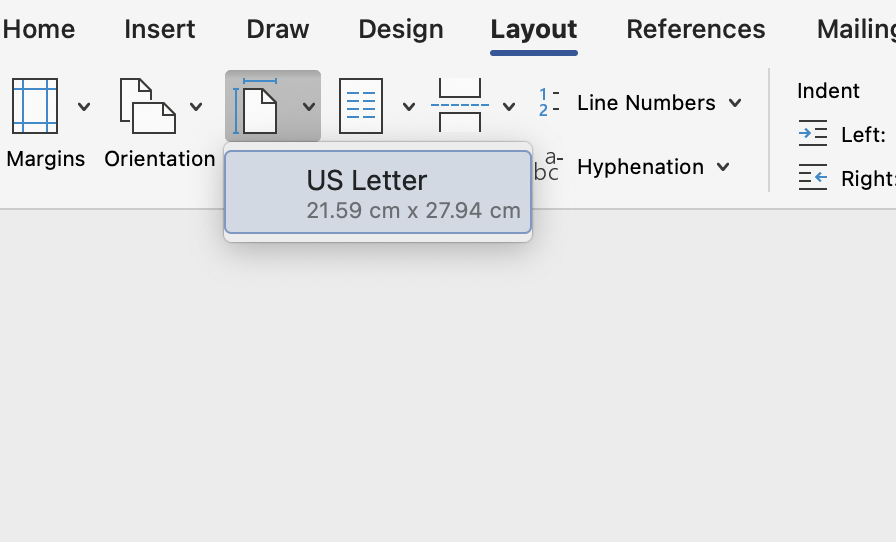Open the Breaks dropdown chevron
Viewport: 896px width, 542px height.
point(508,106)
